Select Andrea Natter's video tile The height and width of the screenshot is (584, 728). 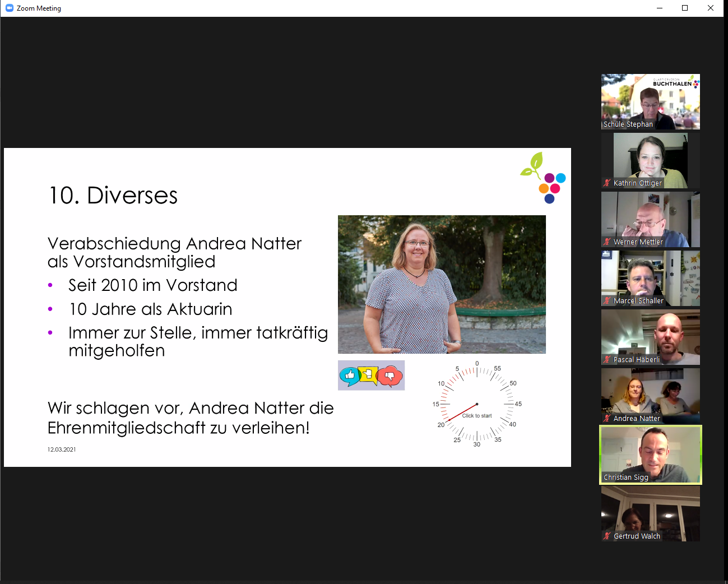click(x=650, y=395)
